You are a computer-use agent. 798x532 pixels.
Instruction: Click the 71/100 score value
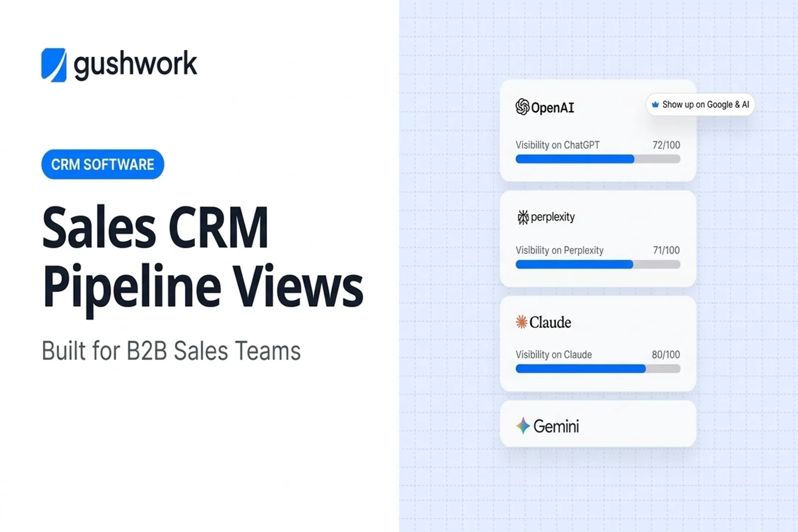point(666,250)
